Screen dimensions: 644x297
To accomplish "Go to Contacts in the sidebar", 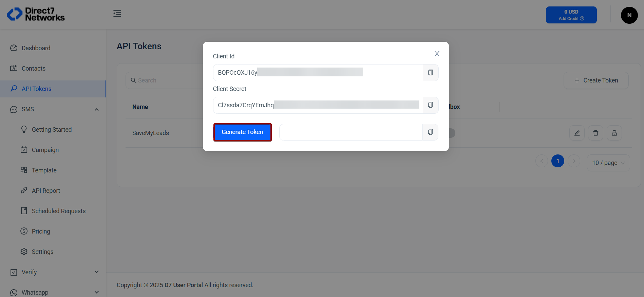I will pos(33,69).
